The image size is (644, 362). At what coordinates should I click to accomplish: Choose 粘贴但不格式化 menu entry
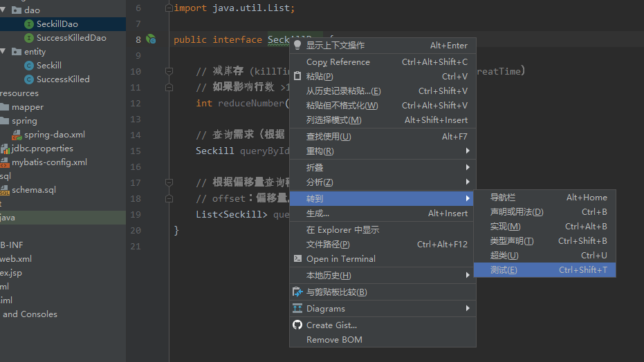(x=383, y=106)
